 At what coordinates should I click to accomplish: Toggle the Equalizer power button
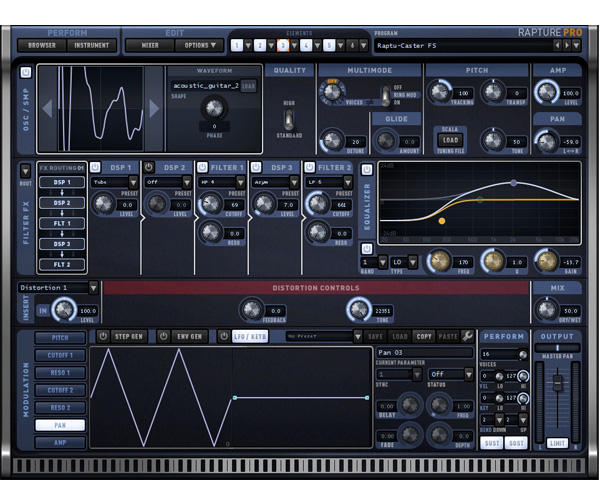click(367, 169)
